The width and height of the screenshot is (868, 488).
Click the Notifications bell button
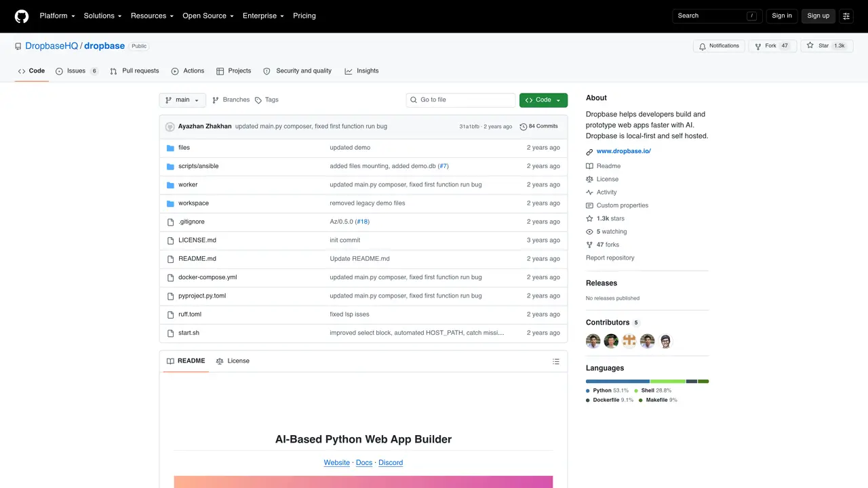coord(719,46)
